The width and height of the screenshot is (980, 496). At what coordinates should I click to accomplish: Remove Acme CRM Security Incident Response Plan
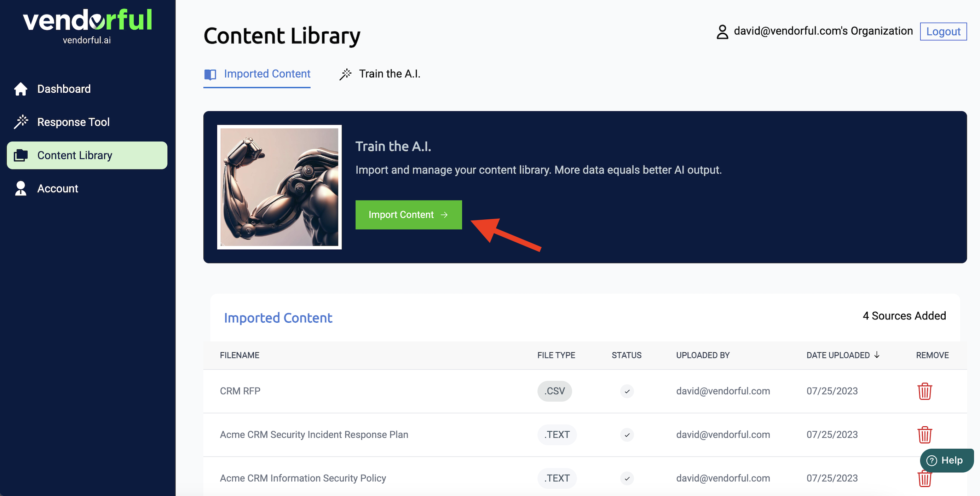coord(924,435)
